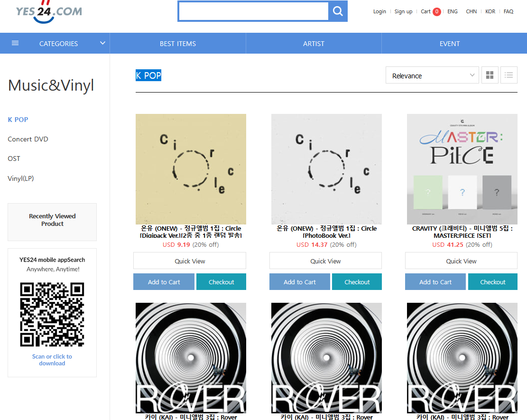Click into the search input field
The width and height of the screenshot is (527, 420).
[x=253, y=11]
